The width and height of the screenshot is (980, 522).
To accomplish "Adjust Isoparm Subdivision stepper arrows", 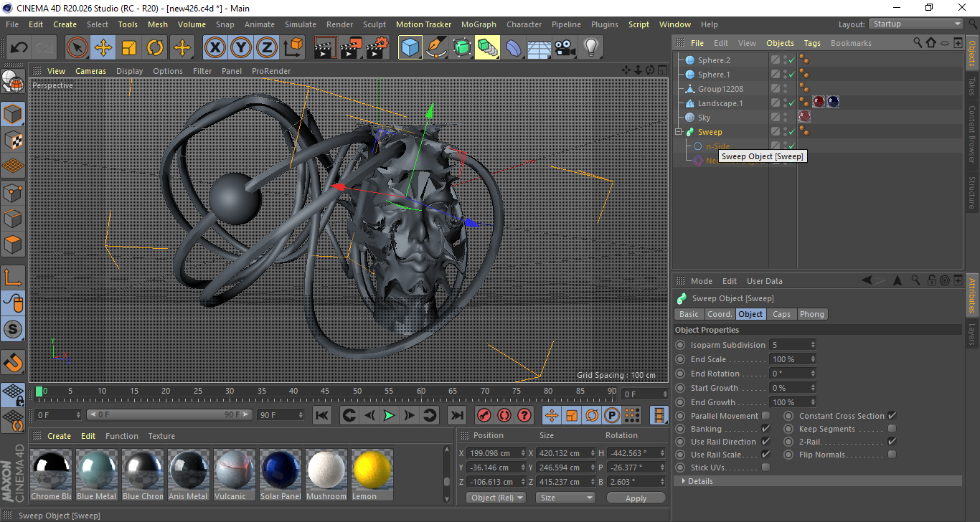I will coord(813,345).
